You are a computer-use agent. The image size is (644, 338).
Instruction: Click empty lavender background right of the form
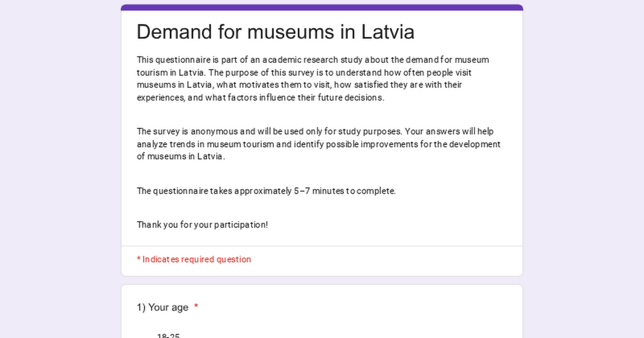coord(584,161)
